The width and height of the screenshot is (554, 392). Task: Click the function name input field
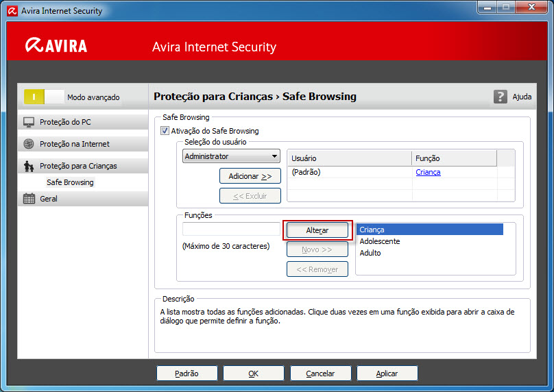click(x=232, y=229)
